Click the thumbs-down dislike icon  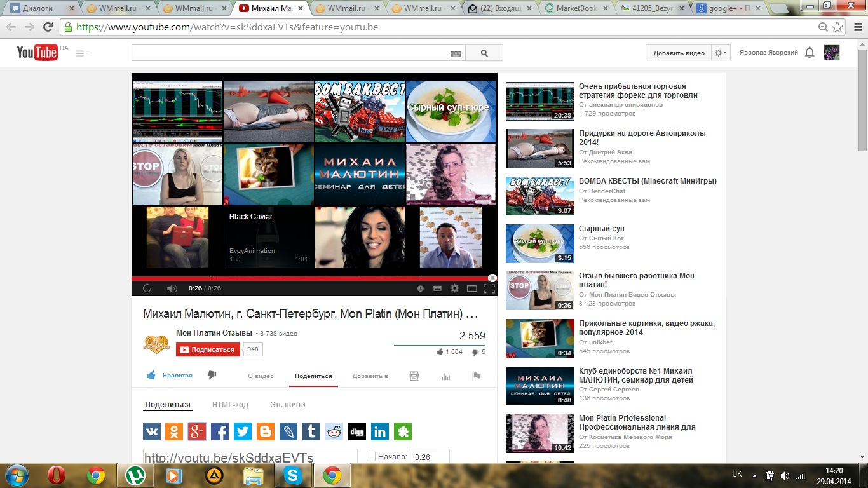(212, 376)
